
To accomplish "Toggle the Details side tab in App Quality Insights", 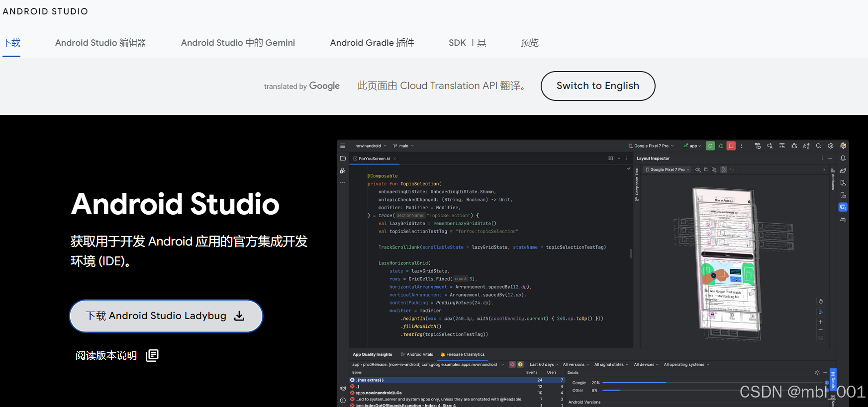I will 833,380.
